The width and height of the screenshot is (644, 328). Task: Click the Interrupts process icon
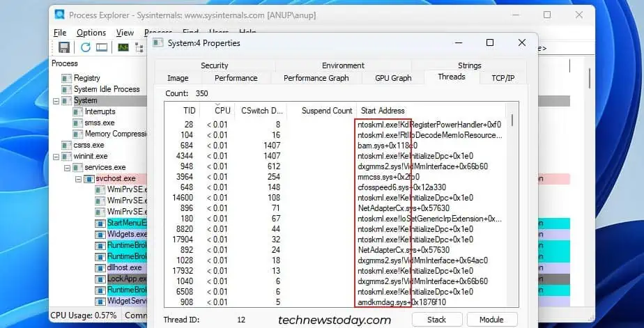[78, 111]
